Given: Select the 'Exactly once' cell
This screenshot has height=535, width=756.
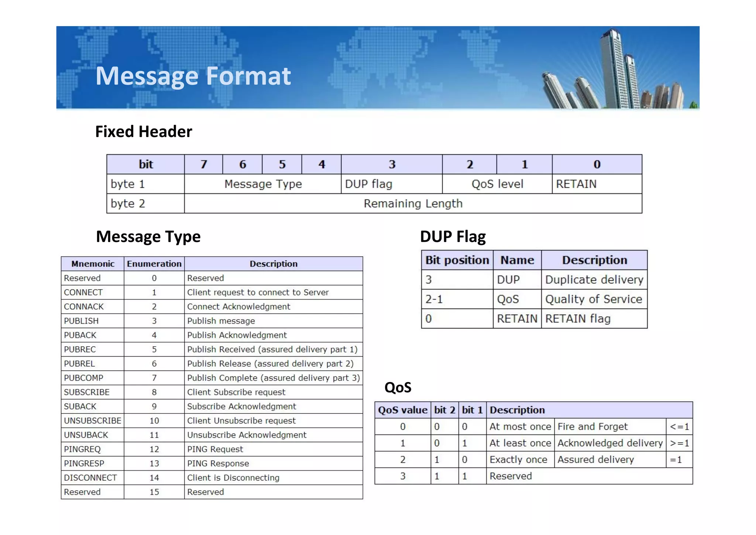Looking at the screenshot, I should (520, 460).
